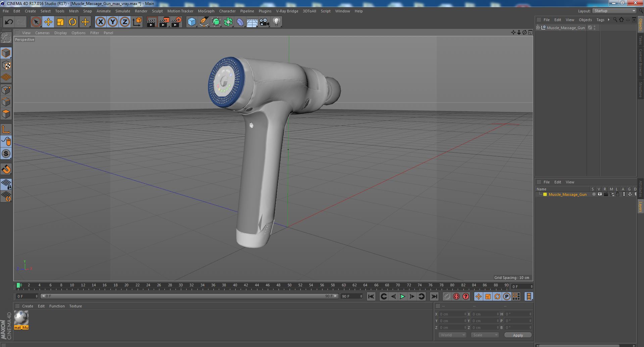This screenshot has width=644, height=347.
Task: Switch to Model mode
Action: point(6,53)
